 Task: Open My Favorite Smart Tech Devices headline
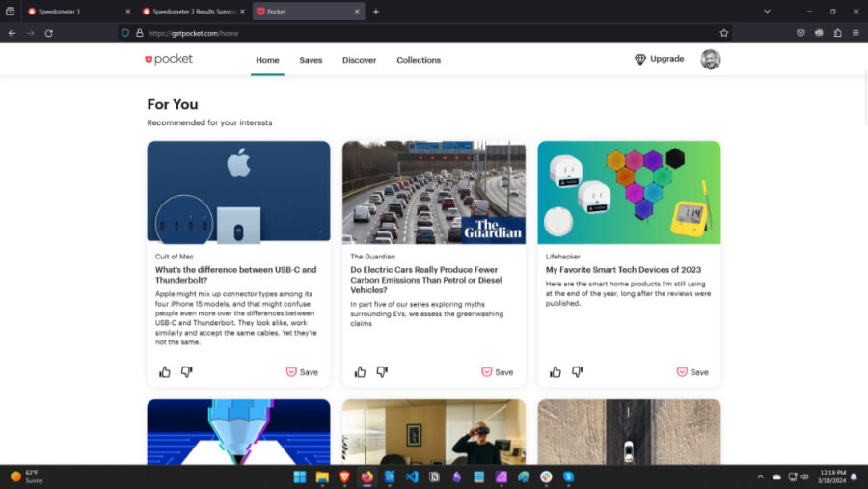[x=623, y=270]
